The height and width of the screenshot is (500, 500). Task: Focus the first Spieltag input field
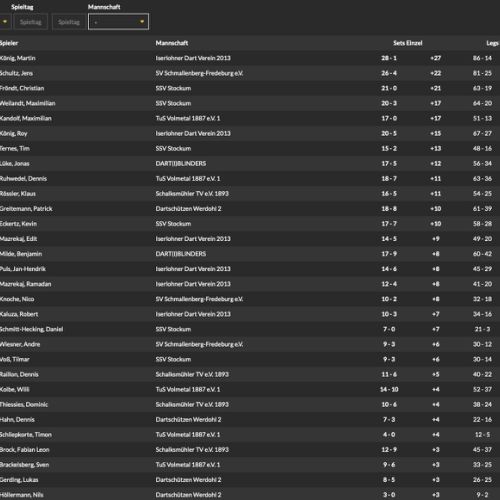point(30,22)
